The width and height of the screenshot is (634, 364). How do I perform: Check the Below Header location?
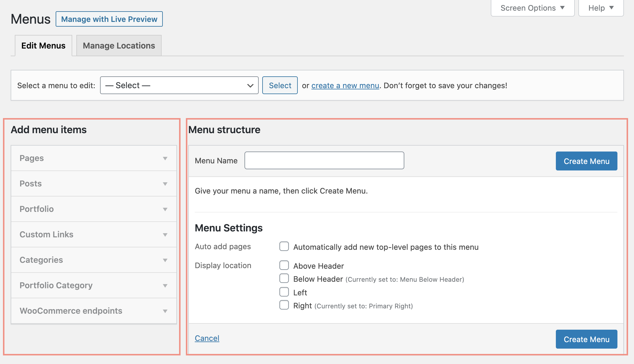[284, 278]
